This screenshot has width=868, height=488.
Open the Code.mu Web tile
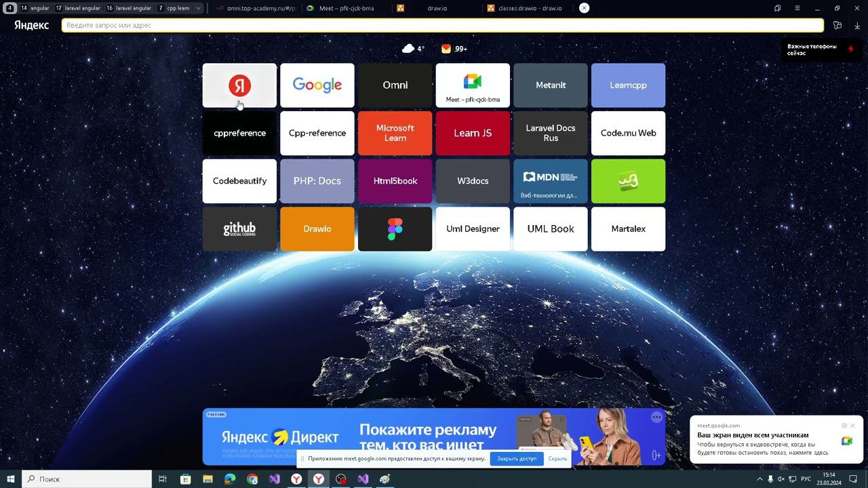click(x=629, y=134)
